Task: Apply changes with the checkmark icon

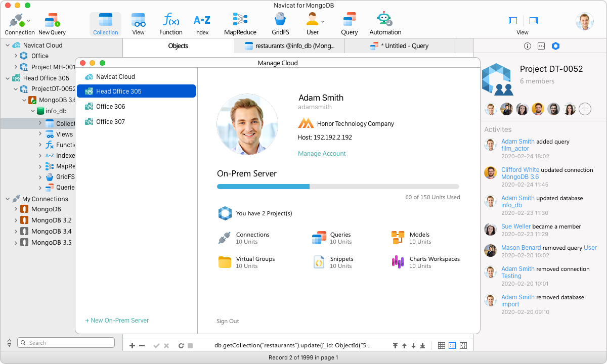Action: [x=156, y=346]
